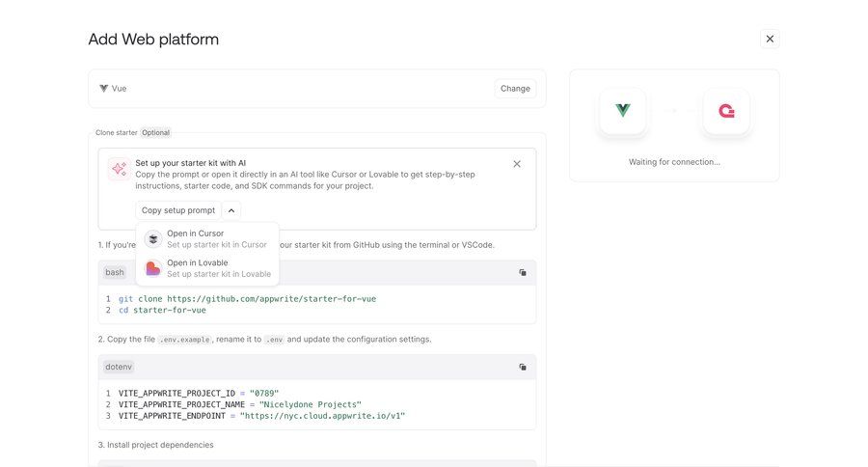Click the Cursor app icon

152,239
